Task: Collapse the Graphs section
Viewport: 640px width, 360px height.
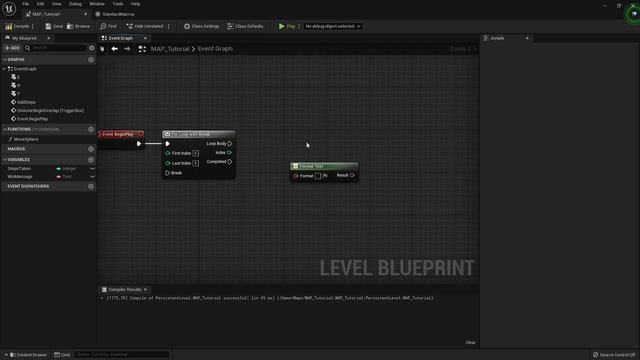Action: [5, 60]
